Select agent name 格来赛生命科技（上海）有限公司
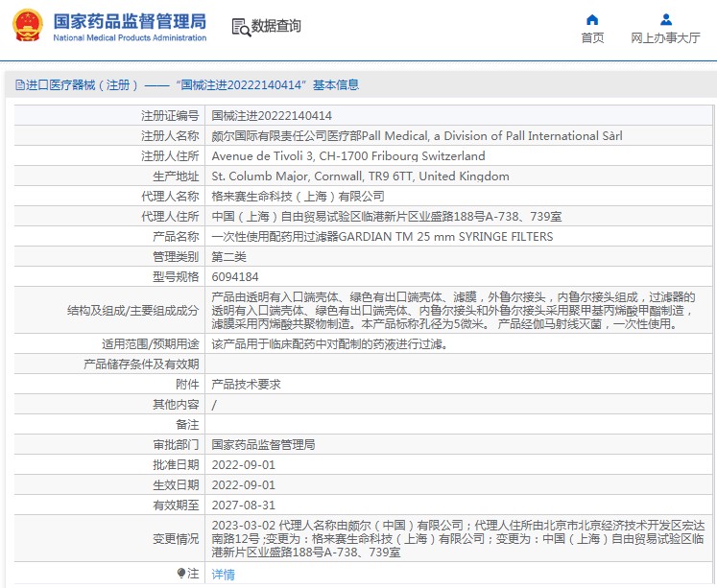This screenshot has width=717, height=588. click(x=298, y=196)
